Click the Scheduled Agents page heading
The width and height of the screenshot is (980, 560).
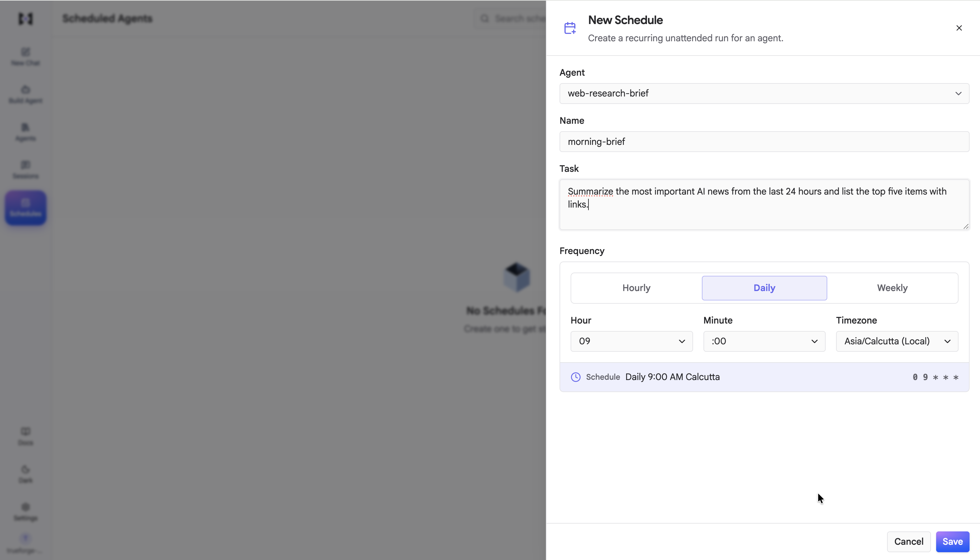tap(107, 19)
